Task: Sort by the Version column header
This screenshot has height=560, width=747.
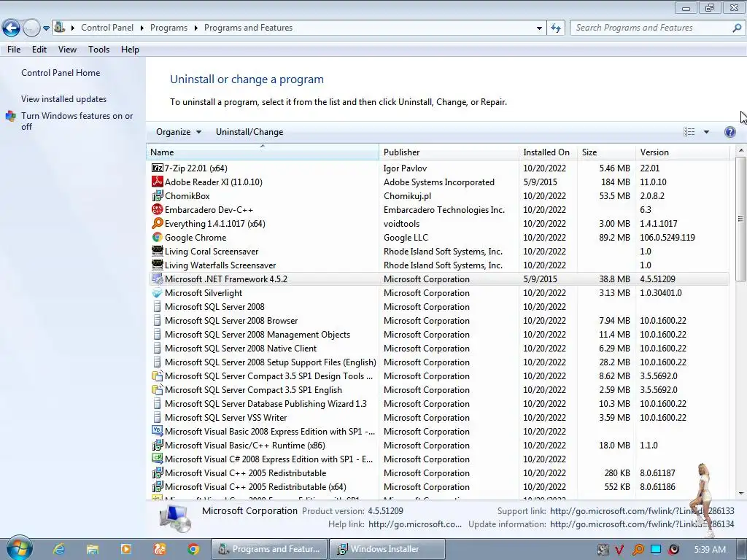Action: click(x=682, y=152)
